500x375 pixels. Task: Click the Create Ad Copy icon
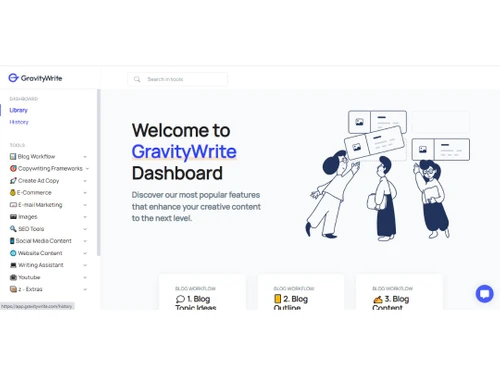(x=13, y=181)
